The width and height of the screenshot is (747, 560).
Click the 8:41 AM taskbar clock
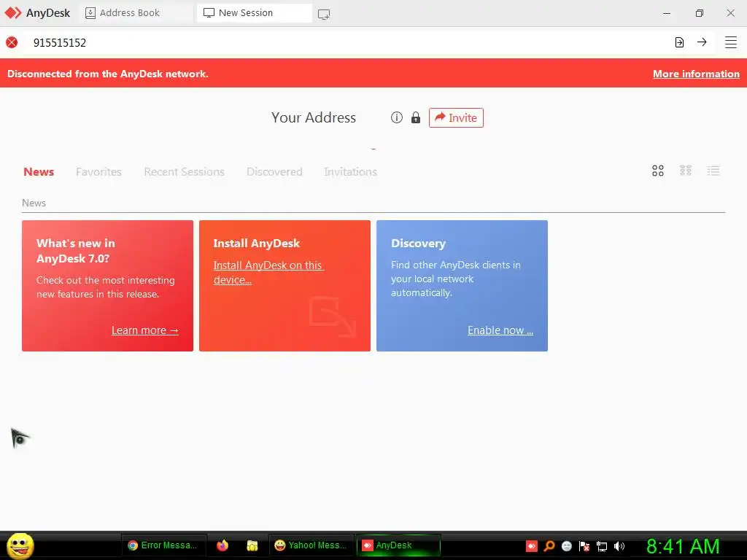683,546
